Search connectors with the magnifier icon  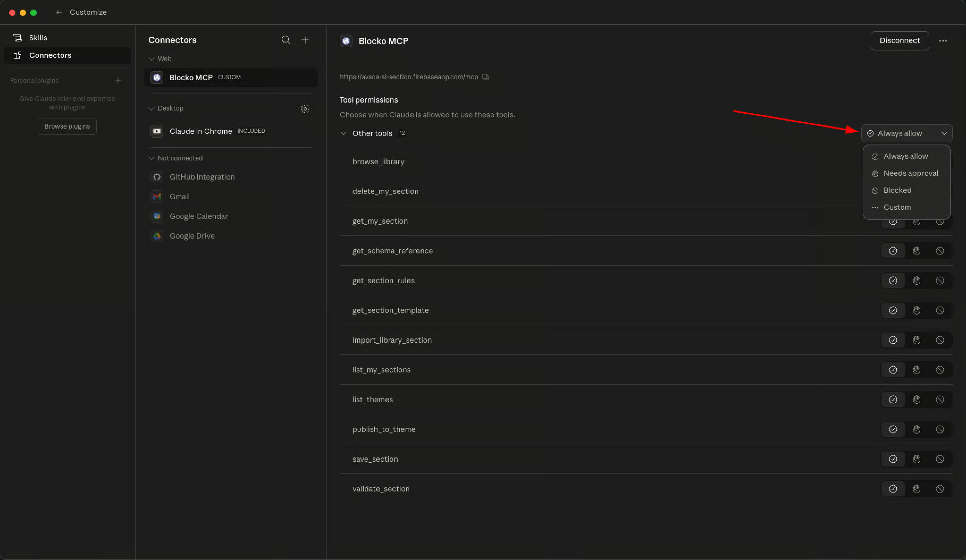pyautogui.click(x=285, y=40)
